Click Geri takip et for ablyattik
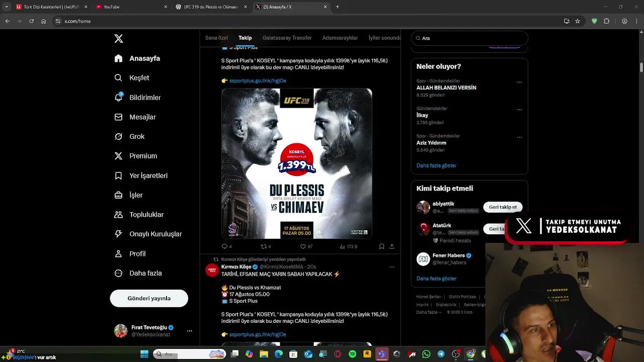Screen dimensions: 644x362 pos(503,207)
